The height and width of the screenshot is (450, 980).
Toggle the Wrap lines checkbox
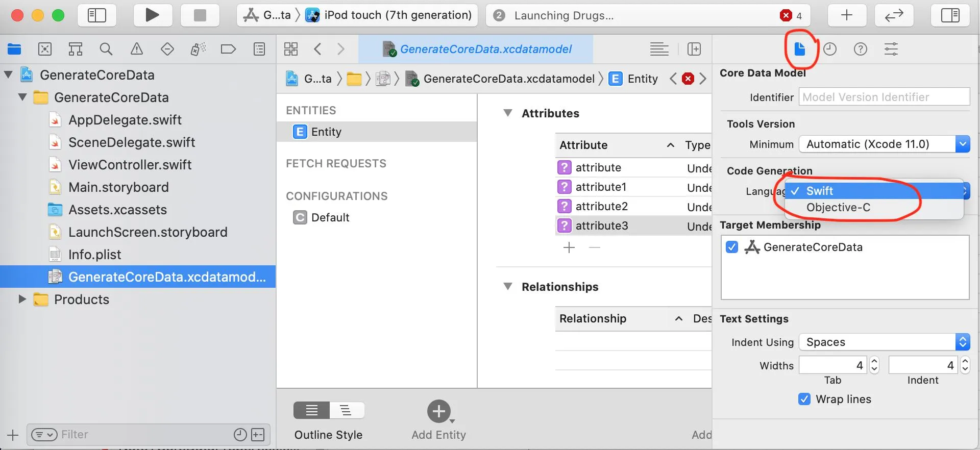click(x=804, y=399)
